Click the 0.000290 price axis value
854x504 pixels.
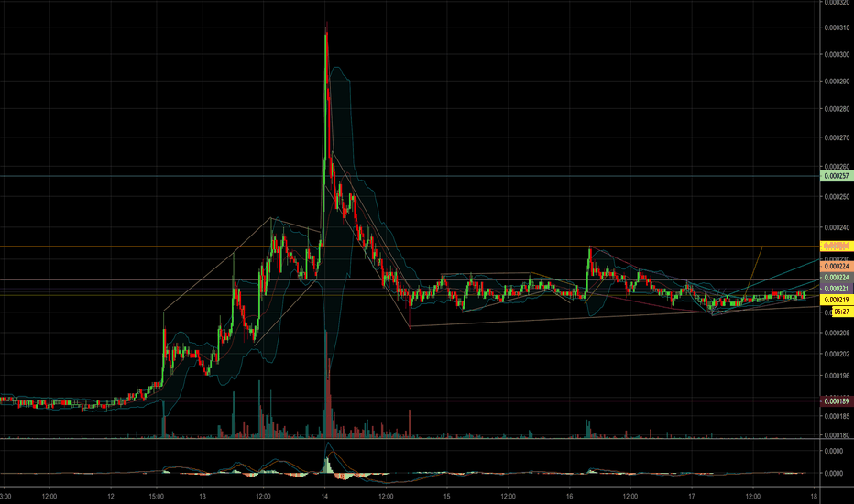(x=837, y=82)
